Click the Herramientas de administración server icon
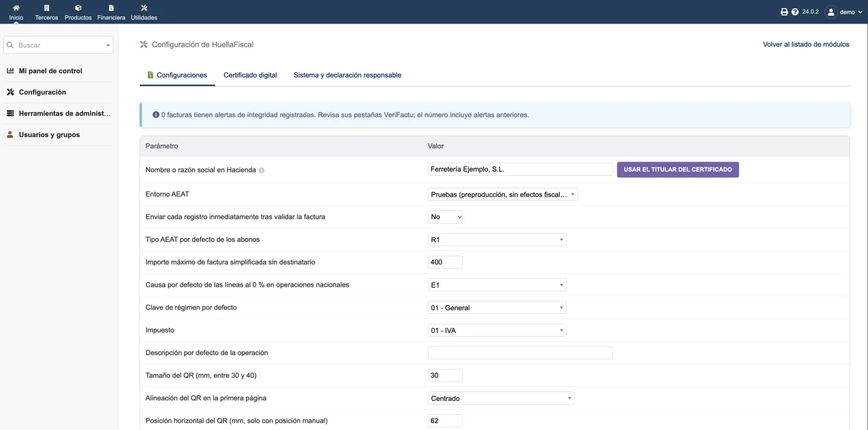 (10, 113)
